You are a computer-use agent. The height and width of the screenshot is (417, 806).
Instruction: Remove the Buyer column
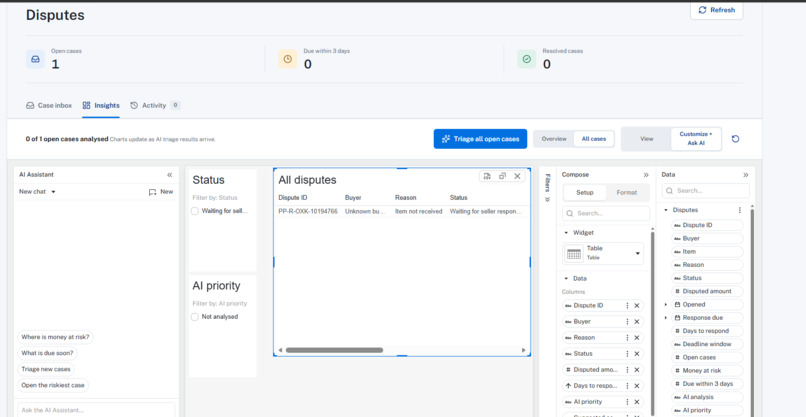637,322
